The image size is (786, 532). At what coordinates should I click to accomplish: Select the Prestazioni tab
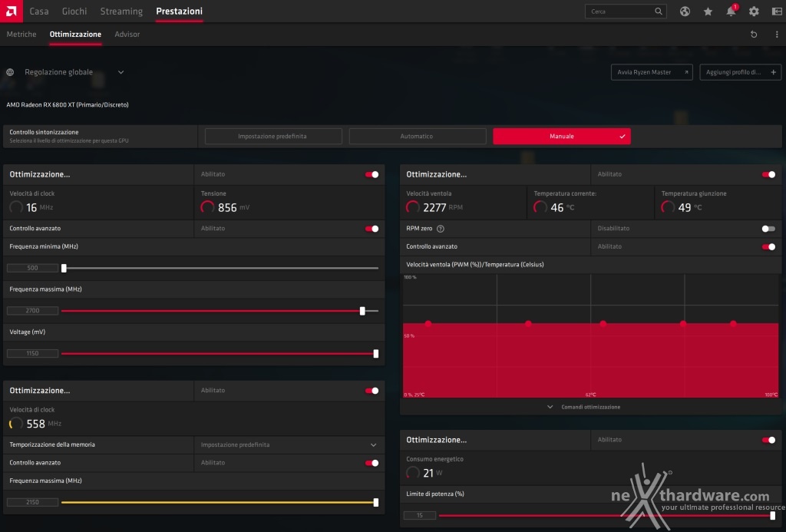click(179, 11)
